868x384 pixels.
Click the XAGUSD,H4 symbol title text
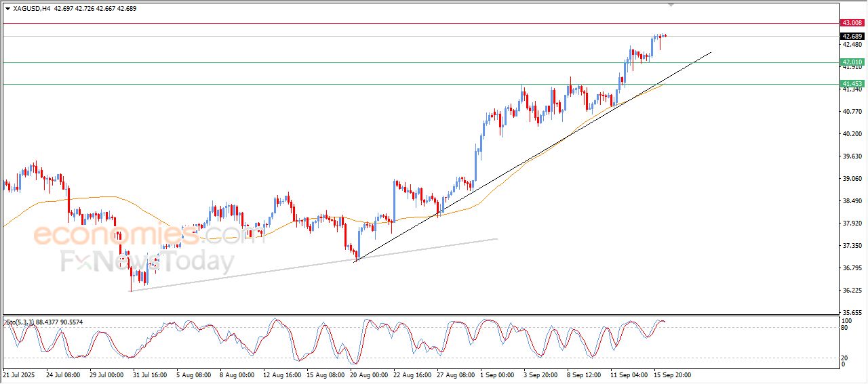pyautogui.click(x=31, y=9)
